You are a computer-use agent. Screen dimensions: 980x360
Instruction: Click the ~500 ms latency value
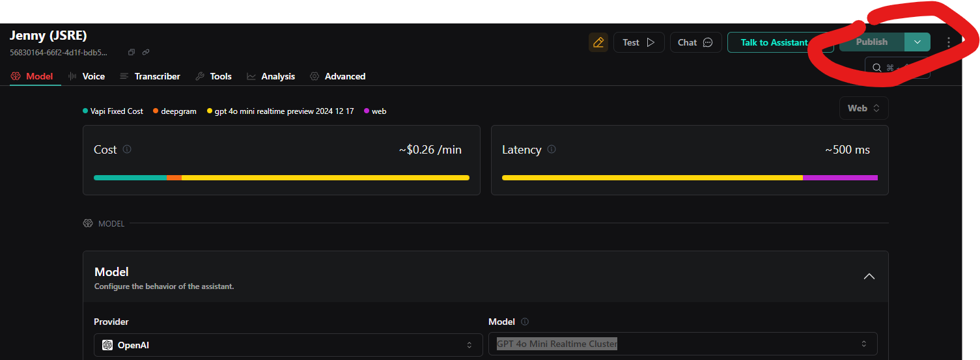[x=847, y=150]
